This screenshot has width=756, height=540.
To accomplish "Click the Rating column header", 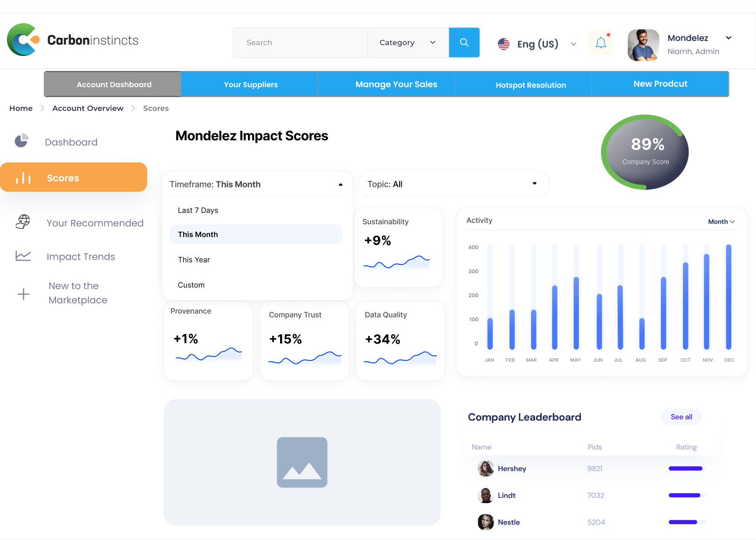I will click(x=686, y=447).
